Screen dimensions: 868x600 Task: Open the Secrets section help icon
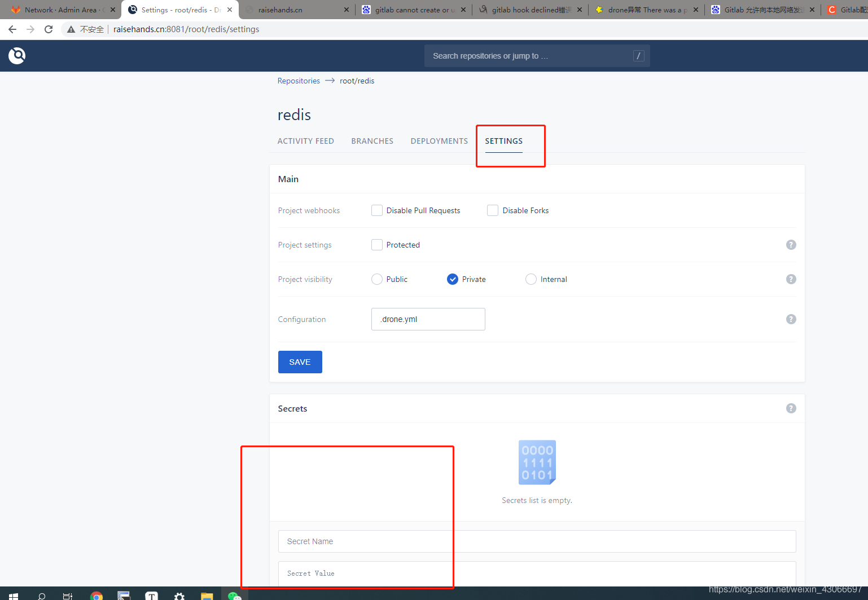(x=791, y=408)
